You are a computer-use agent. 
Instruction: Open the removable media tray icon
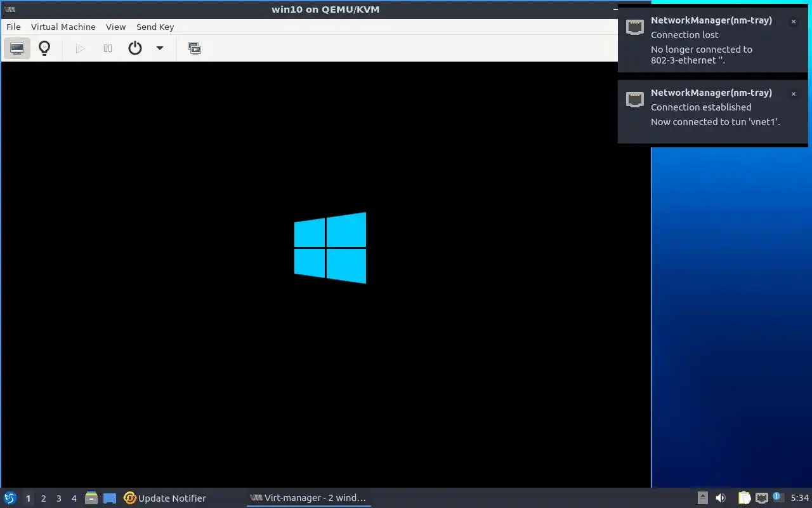tap(702, 498)
